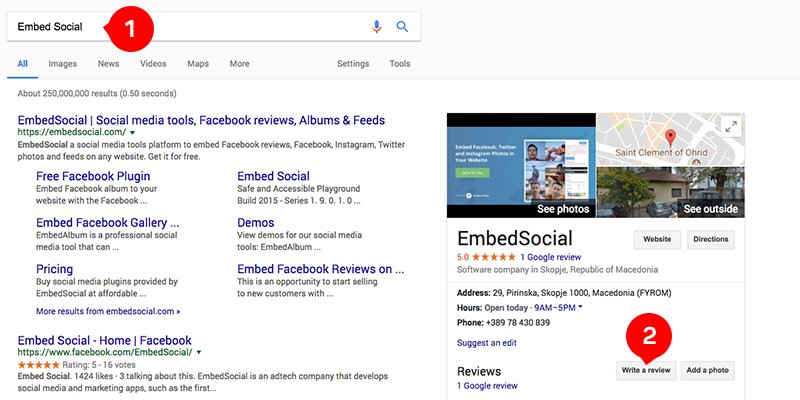
Task: Click the https://www.facebook.com/EmbedSocial/ green URL
Action: (x=105, y=352)
